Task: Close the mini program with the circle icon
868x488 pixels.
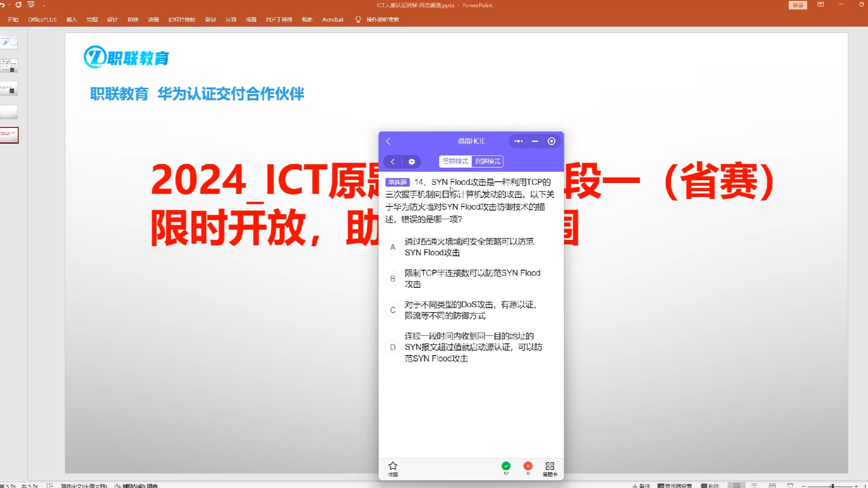Action: (x=552, y=141)
